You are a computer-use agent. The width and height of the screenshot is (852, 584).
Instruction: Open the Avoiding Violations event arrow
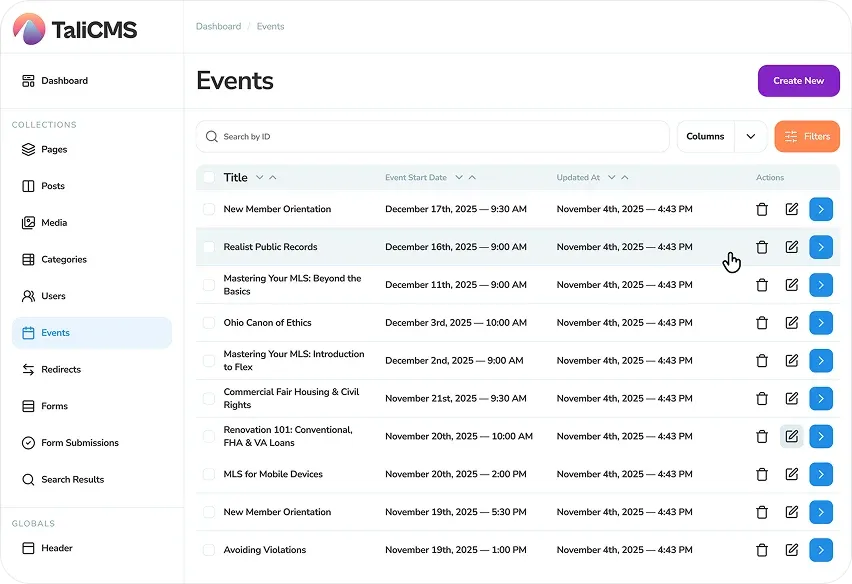click(820, 550)
